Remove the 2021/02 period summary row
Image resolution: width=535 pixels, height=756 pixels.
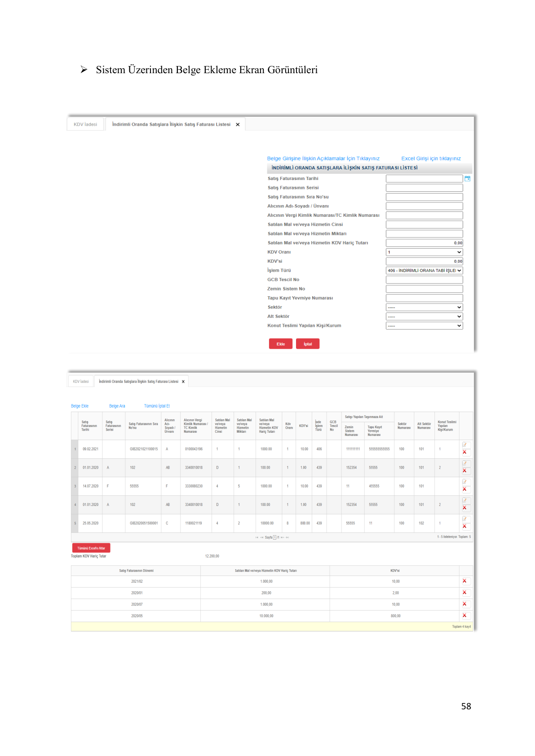[x=464, y=581]
